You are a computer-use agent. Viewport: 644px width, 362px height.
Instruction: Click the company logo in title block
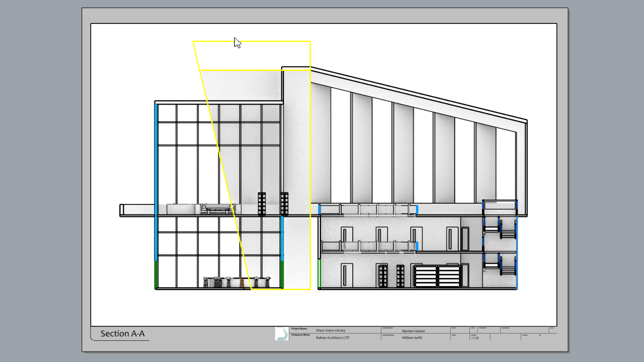[282, 334]
